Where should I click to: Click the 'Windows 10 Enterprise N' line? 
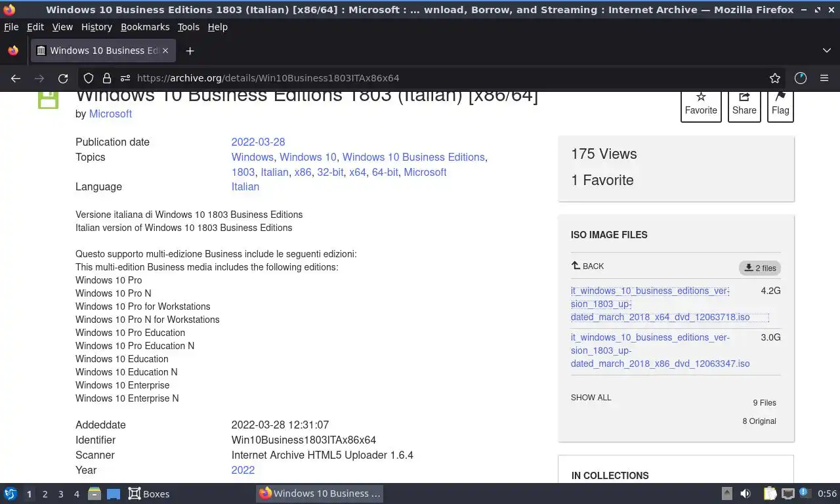point(127,398)
